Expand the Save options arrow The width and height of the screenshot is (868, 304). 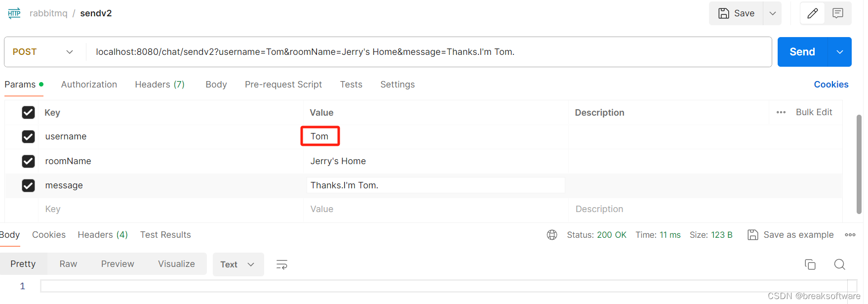pyautogui.click(x=773, y=13)
